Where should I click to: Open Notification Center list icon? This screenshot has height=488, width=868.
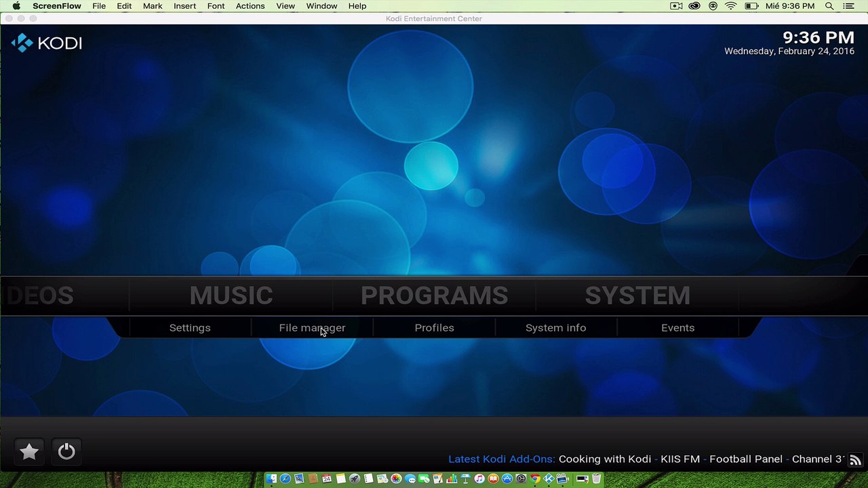[x=849, y=6]
